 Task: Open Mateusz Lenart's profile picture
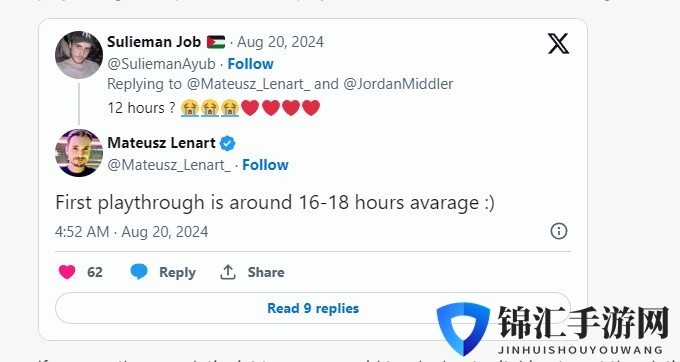point(79,153)
